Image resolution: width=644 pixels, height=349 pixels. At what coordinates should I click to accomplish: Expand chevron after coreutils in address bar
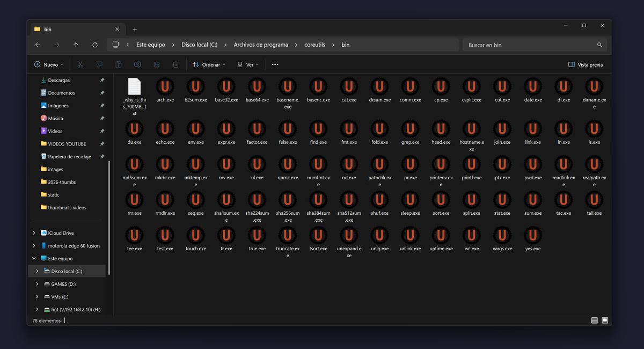point(334,45)
